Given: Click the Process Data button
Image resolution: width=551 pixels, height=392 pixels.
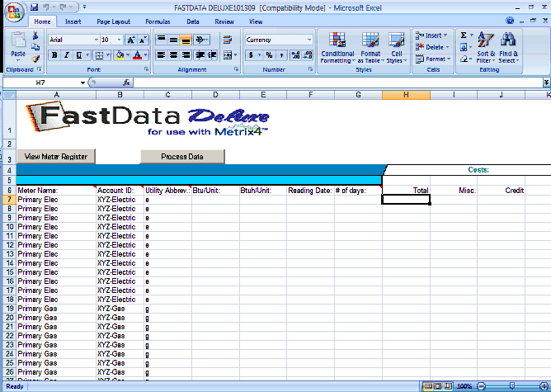Looking at the screenshot, I should 182,157.
